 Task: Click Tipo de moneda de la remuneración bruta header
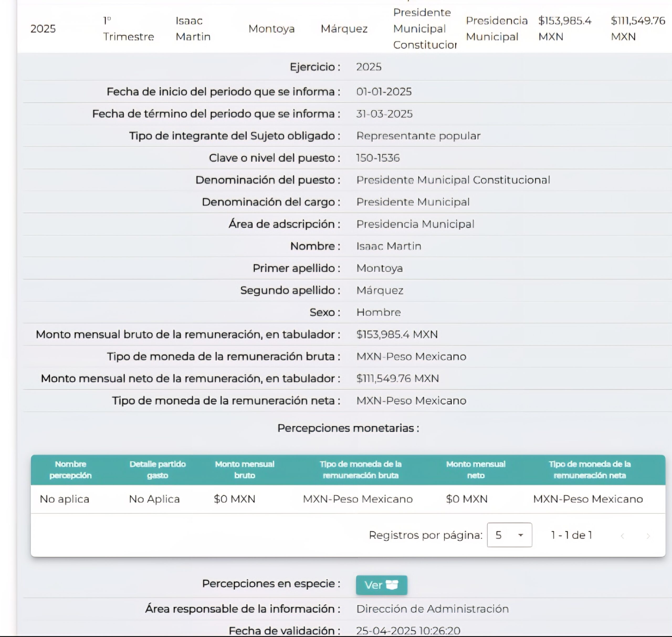click(360, 469)
